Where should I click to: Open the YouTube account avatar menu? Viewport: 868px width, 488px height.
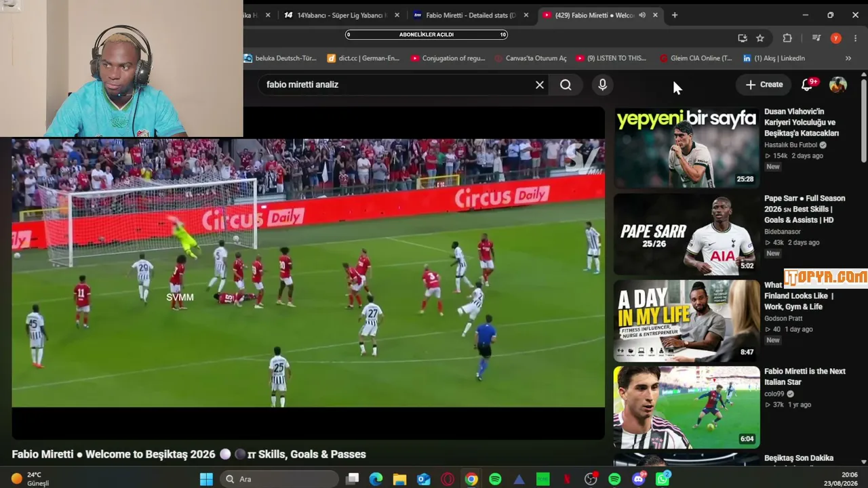(x=838, y=85)
